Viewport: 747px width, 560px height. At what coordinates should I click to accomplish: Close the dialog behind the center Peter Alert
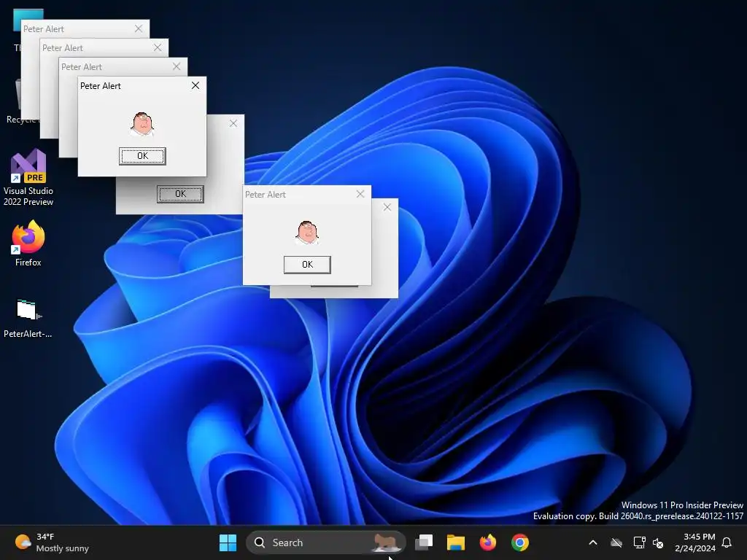click(x=387, y=207)
